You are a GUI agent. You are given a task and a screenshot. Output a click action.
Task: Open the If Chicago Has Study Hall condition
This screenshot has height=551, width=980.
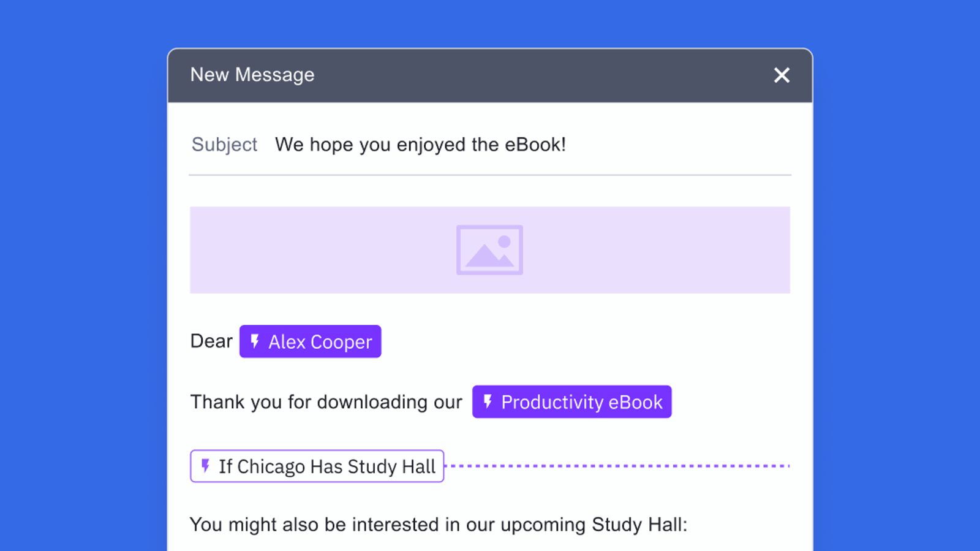pos(326,466)
